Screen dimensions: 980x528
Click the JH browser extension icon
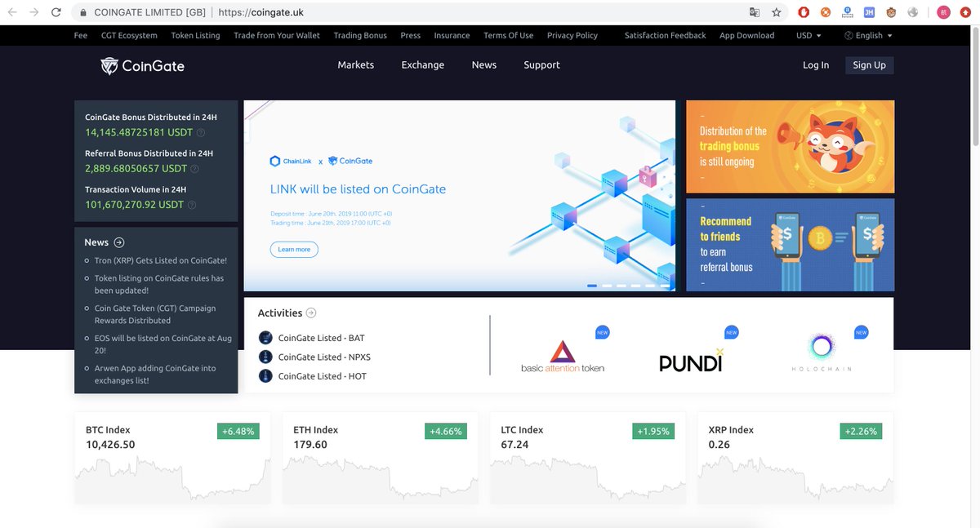(x=869, y=12)
